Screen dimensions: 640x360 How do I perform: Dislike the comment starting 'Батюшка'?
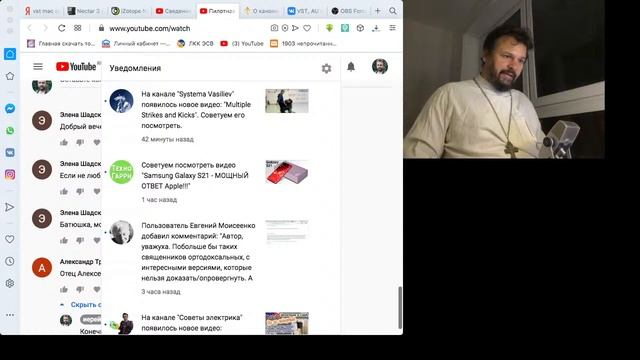[x=80, y=240]
